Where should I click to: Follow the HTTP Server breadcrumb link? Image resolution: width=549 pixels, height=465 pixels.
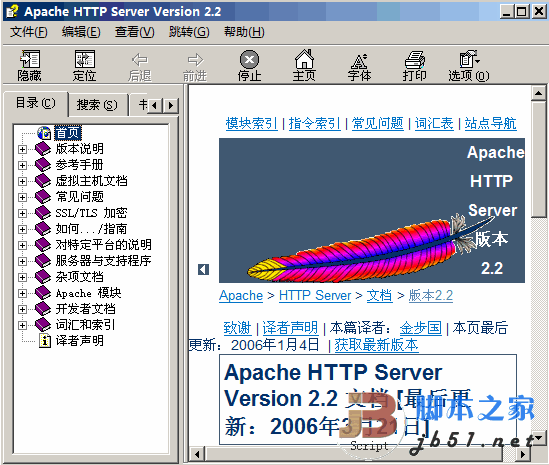pyautogui.click(x=315, y=296)
